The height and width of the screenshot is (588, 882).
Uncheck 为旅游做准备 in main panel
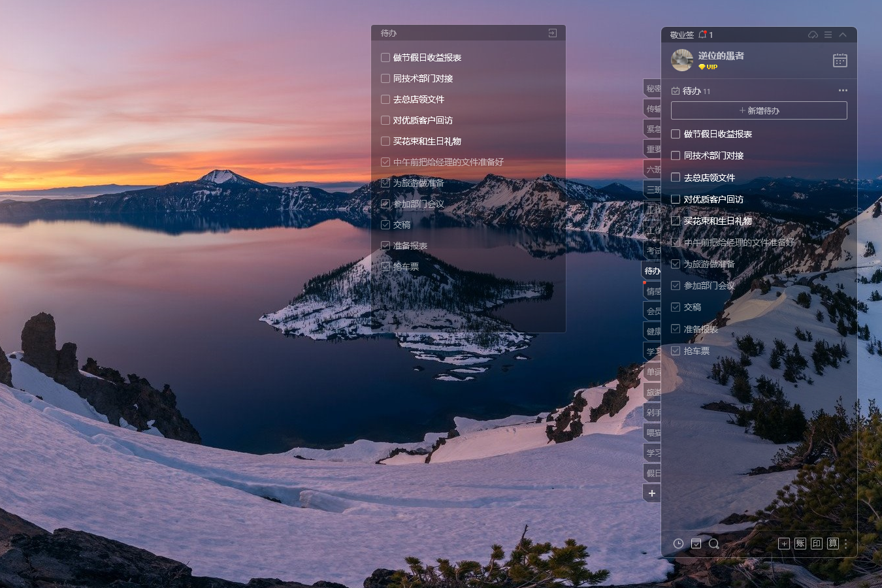(676, 264)
